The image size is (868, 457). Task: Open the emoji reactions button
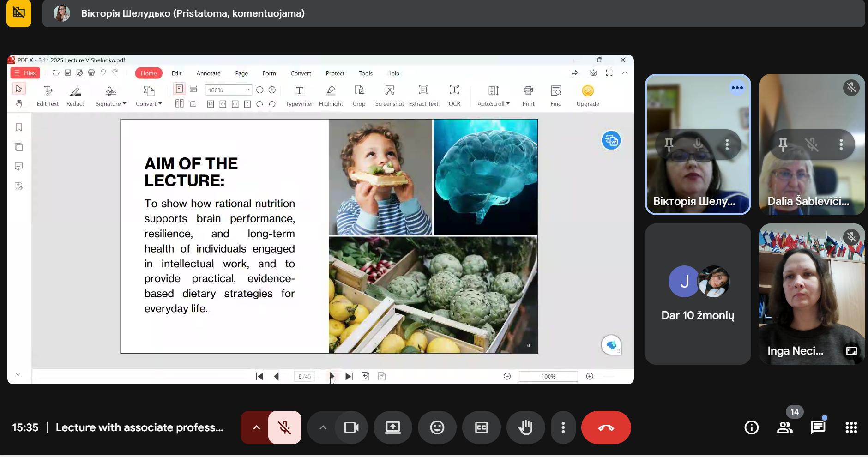coord(437,427)
